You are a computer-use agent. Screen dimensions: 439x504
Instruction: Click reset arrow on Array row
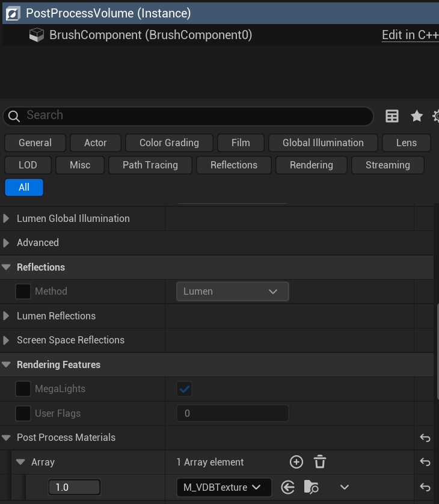click(x=425, y=463)
